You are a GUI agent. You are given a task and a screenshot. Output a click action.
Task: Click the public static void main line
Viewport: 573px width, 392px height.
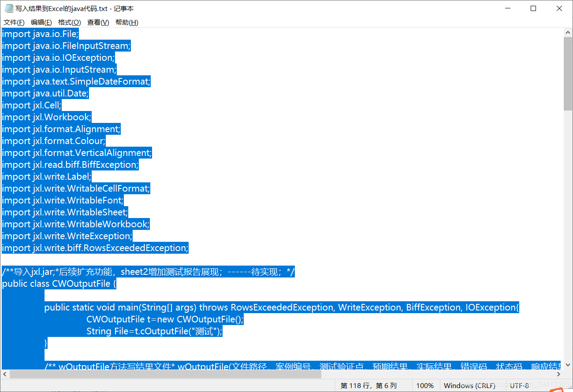(282, 307)
